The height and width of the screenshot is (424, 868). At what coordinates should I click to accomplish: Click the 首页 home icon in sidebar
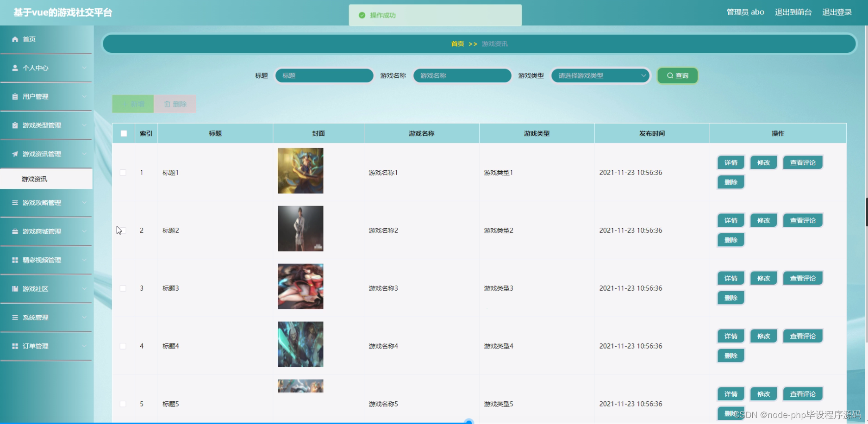(14, 39)
